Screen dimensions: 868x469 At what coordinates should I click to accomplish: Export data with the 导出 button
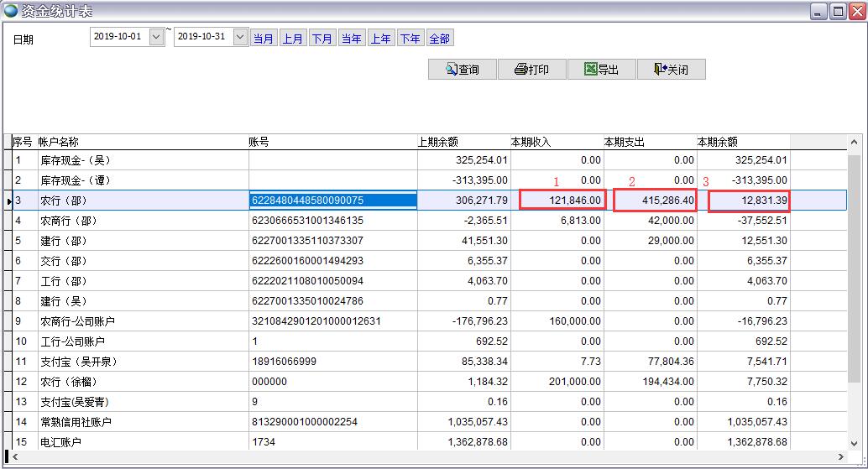602,70
